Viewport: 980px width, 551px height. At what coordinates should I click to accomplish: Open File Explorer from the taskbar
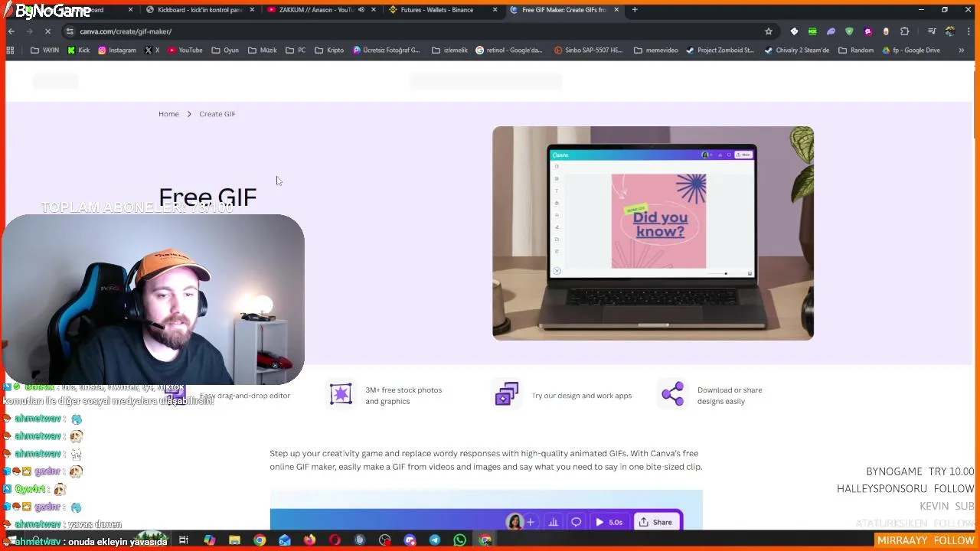234,540
